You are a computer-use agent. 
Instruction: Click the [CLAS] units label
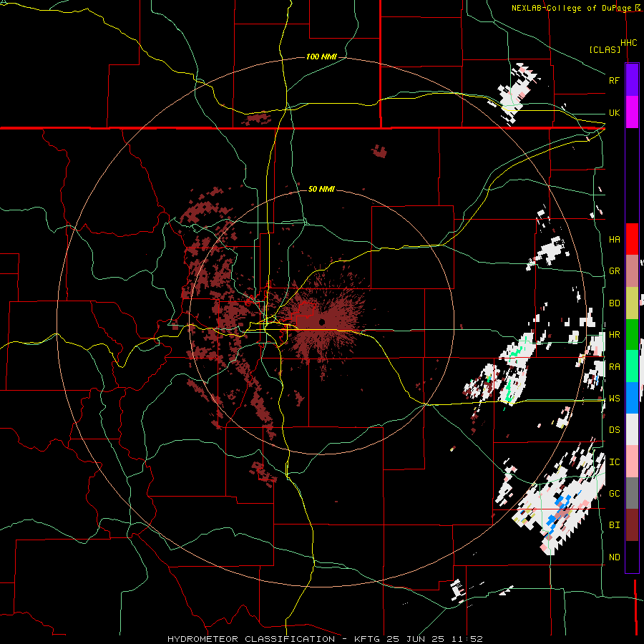(x=605, y=49)
